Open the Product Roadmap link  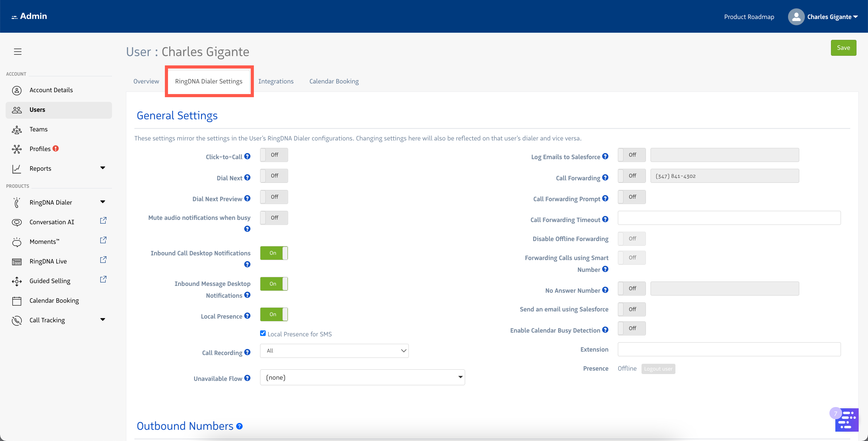pos(749,17)
